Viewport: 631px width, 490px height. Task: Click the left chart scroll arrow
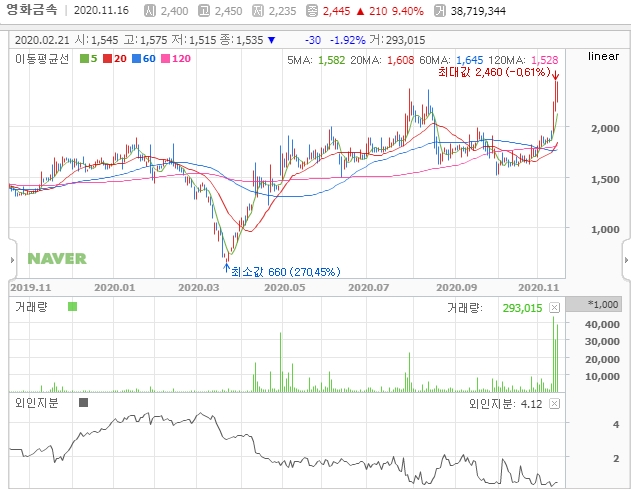point(12,260)
